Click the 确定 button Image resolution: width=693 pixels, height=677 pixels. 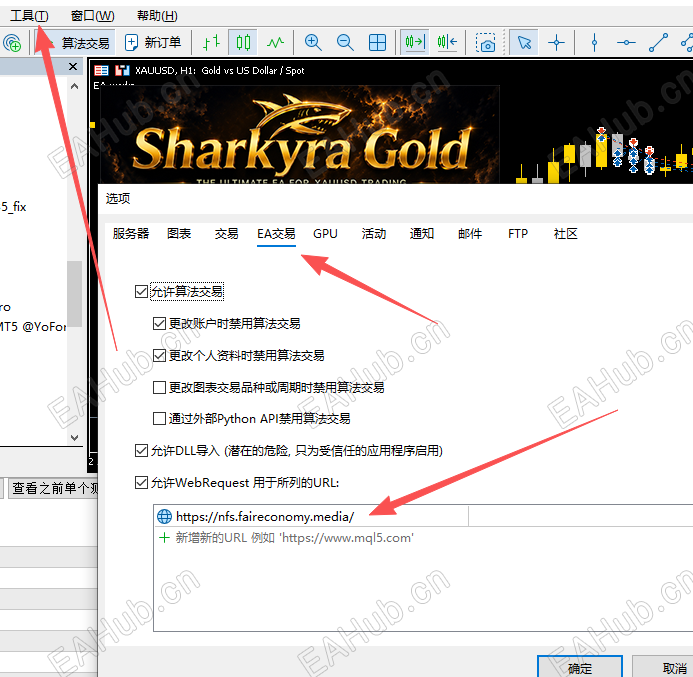point(579,667)
